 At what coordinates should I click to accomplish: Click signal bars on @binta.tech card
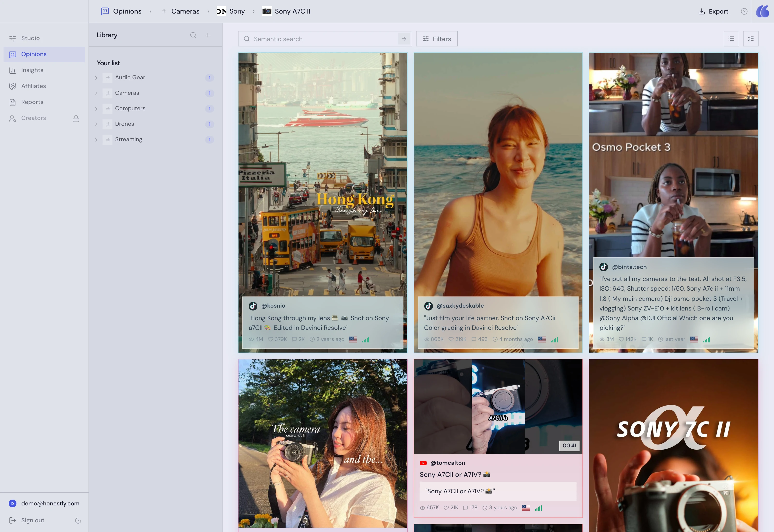[x=707, y=340]
